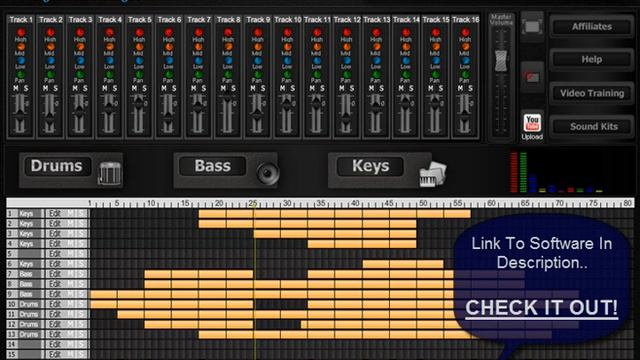Click bar 50 on the timeline ruler
Viewport: 640px width, 360px height.
coord(423,203)
